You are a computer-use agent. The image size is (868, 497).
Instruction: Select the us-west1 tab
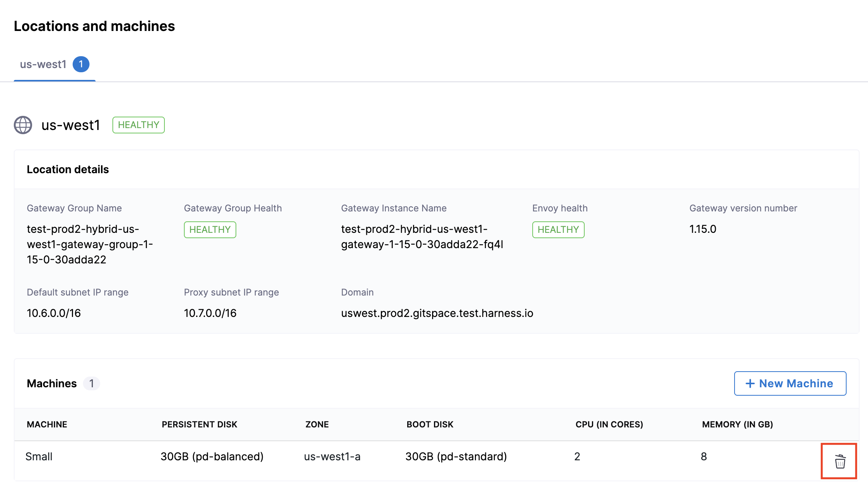[43, 64]
